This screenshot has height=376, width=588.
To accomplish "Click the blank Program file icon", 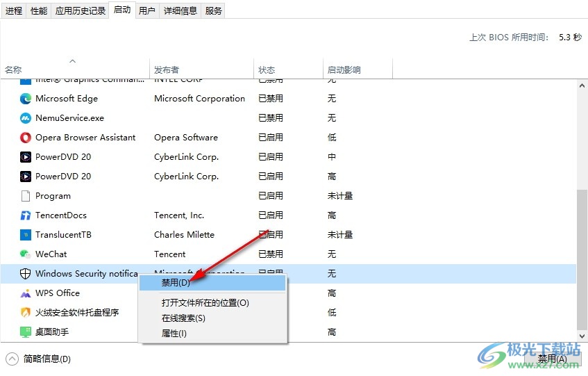I will [x=26, y=196].
